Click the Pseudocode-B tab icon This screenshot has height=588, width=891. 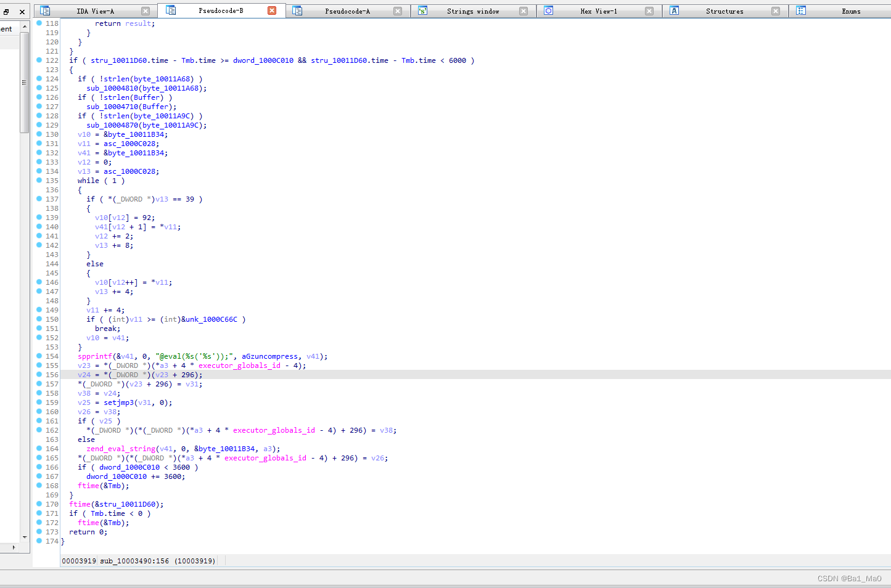click(x=171, y=10)
